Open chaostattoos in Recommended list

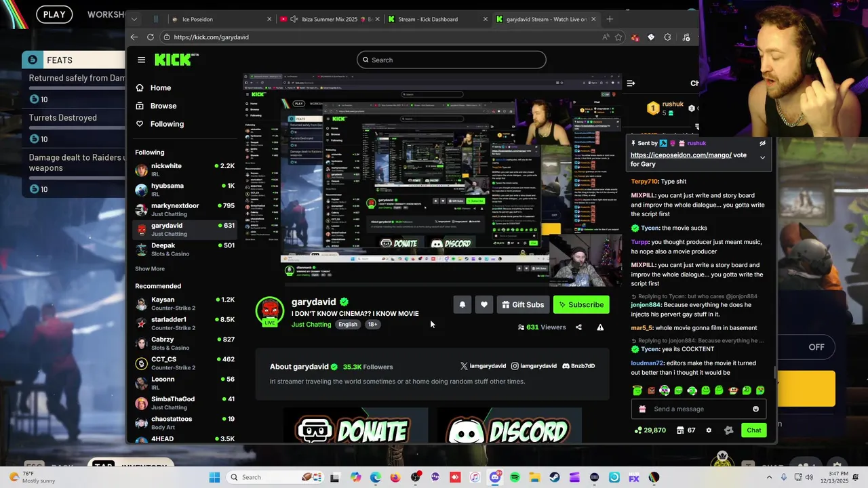(184, 423)
